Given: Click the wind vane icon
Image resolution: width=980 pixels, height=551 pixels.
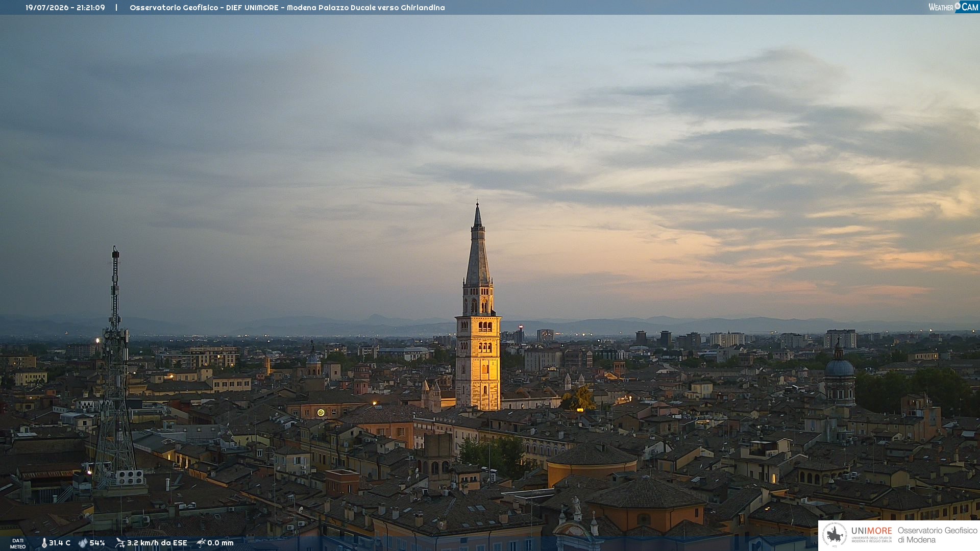Looking at the screenshot, I should pyautogui.click(x=120, y=543).
